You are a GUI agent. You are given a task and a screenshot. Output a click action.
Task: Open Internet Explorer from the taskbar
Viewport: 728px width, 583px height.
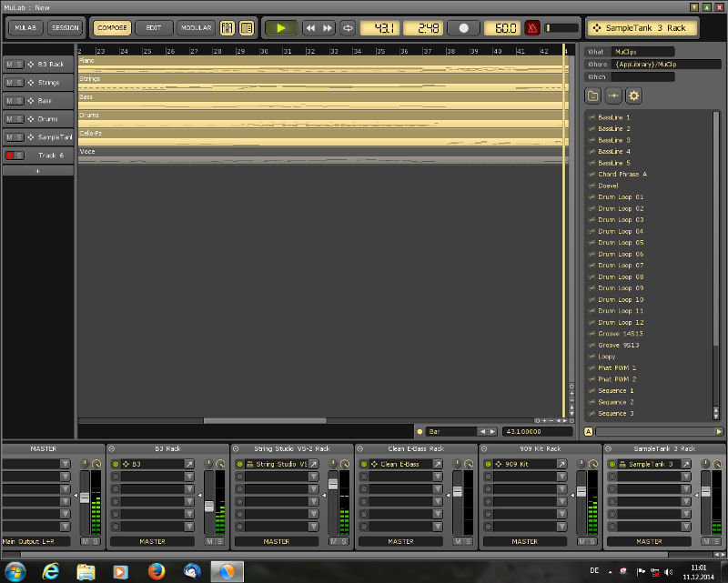click(51, 571)
